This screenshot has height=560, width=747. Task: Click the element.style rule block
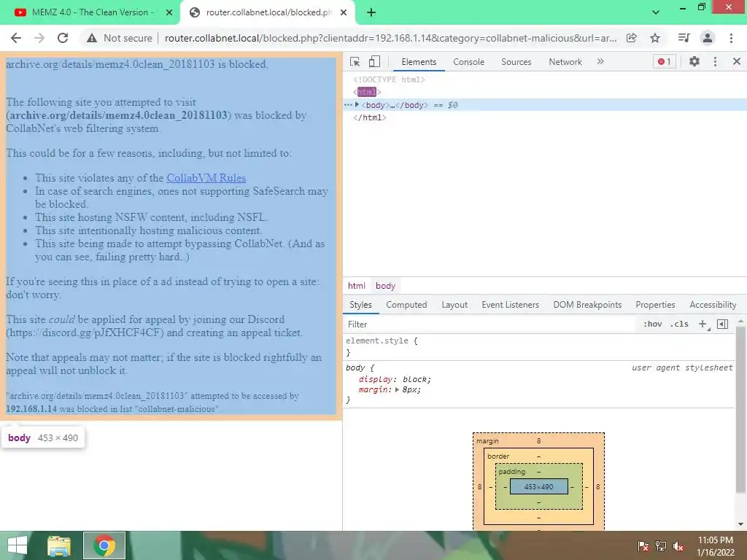[539, 346]
